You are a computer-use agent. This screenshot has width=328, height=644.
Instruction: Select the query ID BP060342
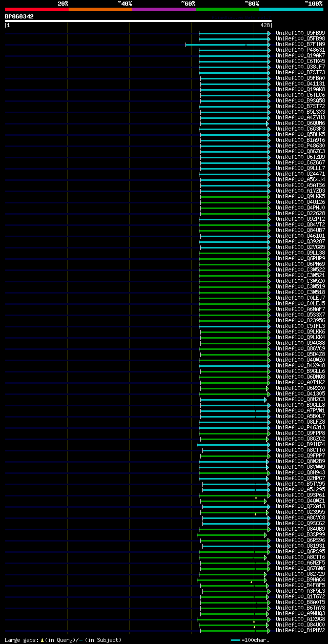(19, 16)
